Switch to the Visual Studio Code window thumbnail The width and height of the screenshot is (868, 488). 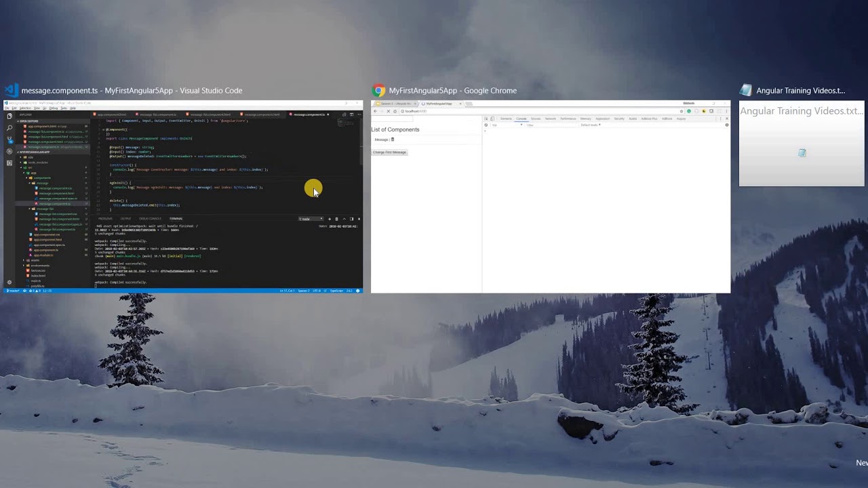click(x=183, y=197)
